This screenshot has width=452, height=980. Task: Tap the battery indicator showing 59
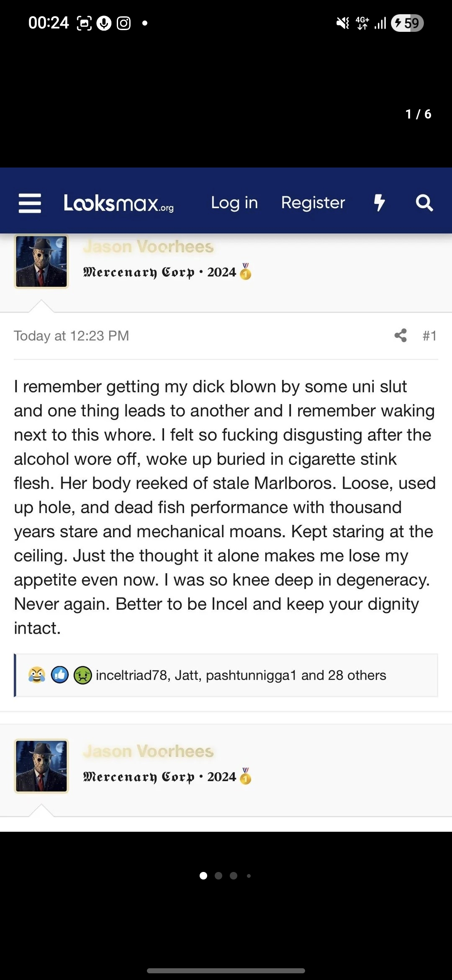[x=407, y=23]
